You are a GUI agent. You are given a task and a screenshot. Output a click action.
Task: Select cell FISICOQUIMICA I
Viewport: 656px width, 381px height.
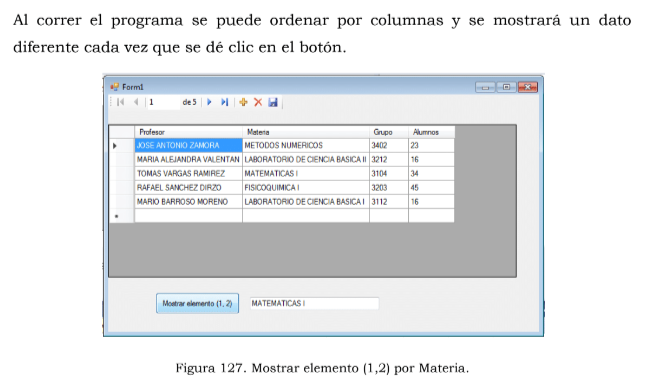coord(306,188)
